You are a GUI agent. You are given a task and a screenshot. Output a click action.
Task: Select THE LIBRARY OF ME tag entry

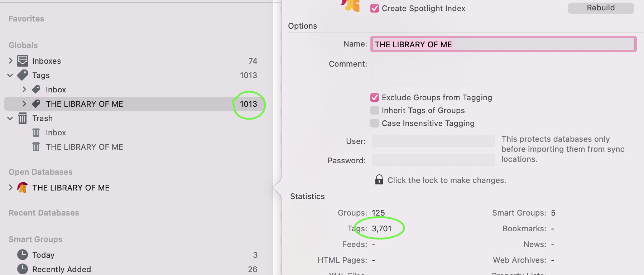point(85,104)
